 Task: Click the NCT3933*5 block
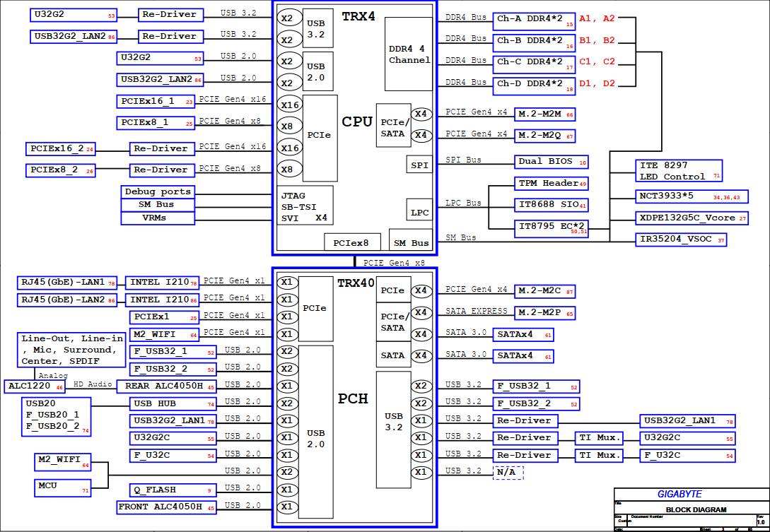[x=692, y=197]
